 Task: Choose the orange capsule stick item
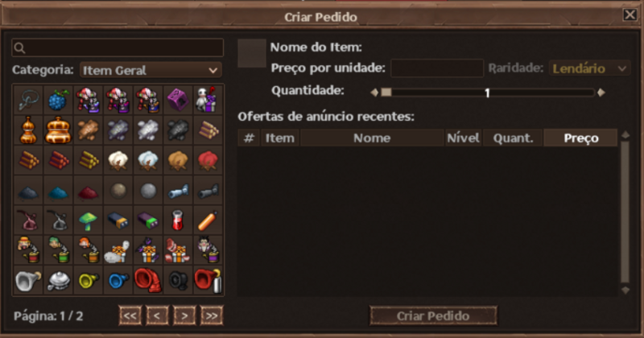point(208,221)
